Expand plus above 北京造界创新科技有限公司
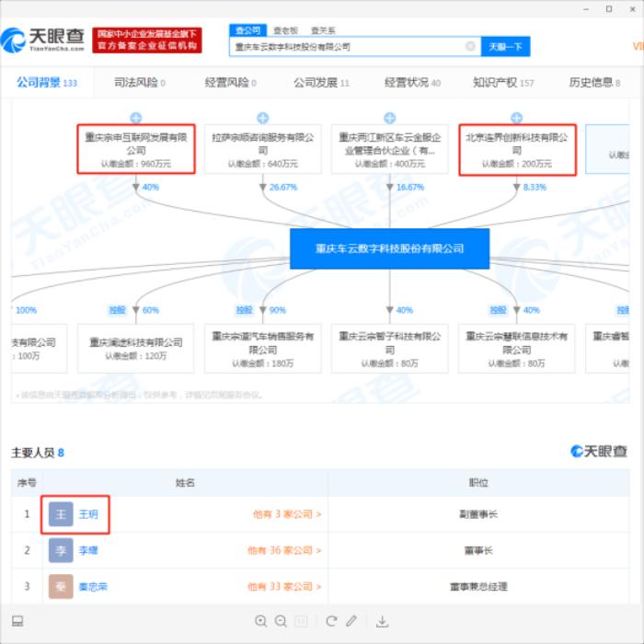Image resolution: width=644 pixels, height=644 pixels. click(517, 118)
